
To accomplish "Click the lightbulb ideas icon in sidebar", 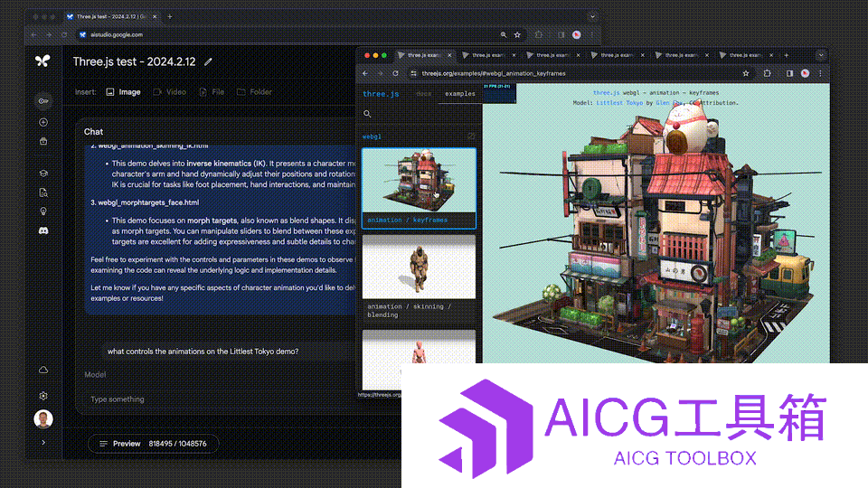I will (43, 211).
